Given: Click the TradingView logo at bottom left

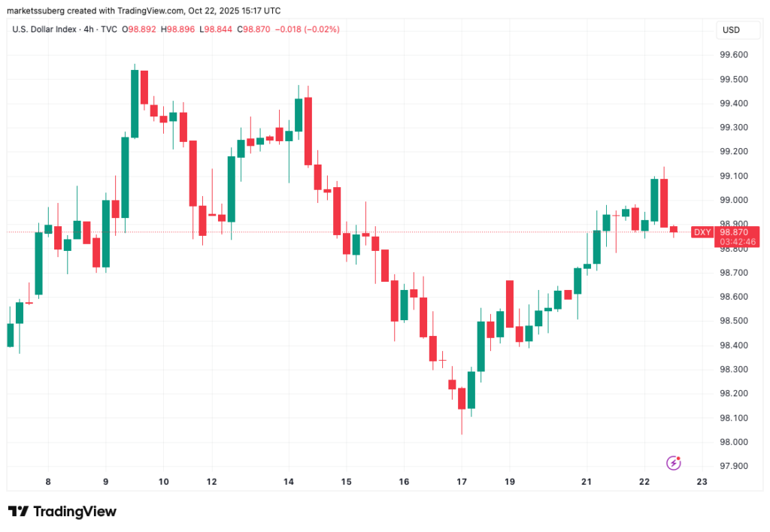Looking at the screenshot, I should tap(62, 512).
